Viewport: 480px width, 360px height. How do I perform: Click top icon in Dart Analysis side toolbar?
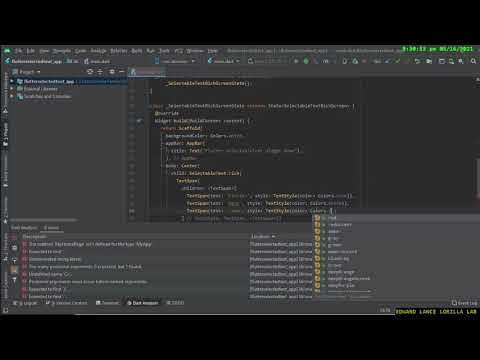coord(14,237)
